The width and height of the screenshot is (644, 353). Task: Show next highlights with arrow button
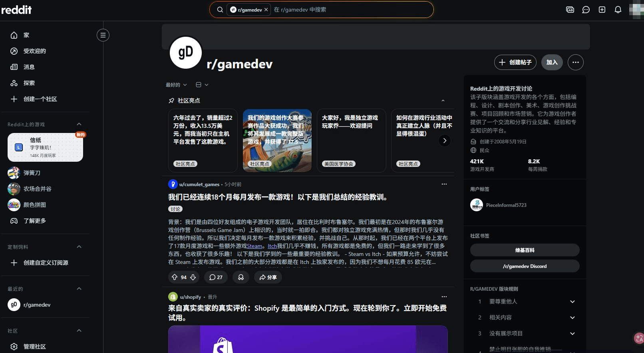[x=445, y=141]
